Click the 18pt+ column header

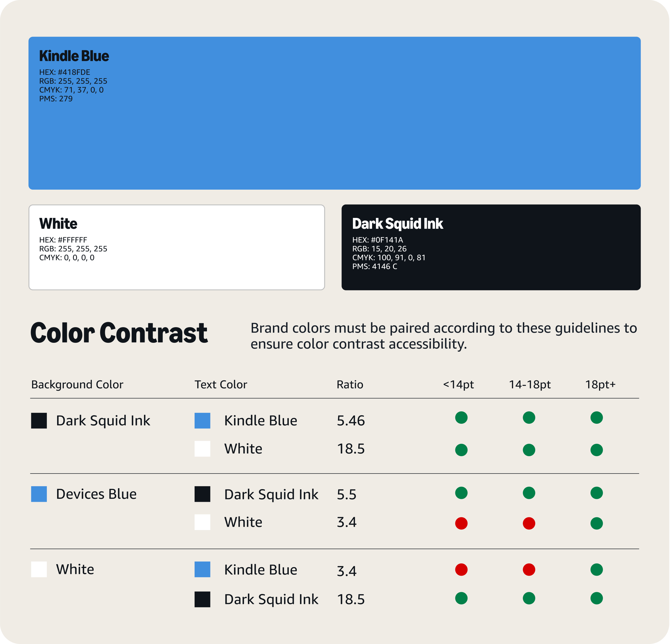tap(600, 385)
